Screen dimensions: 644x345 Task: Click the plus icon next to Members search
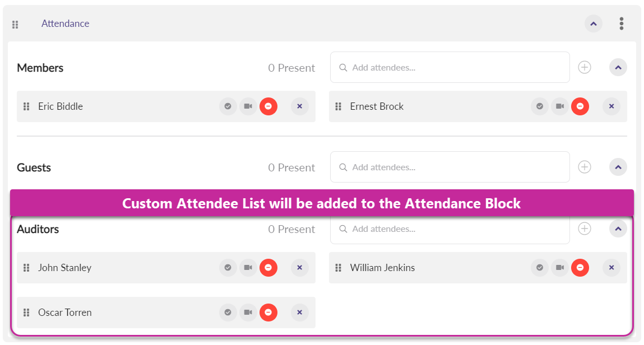click(x=585, y=67)
